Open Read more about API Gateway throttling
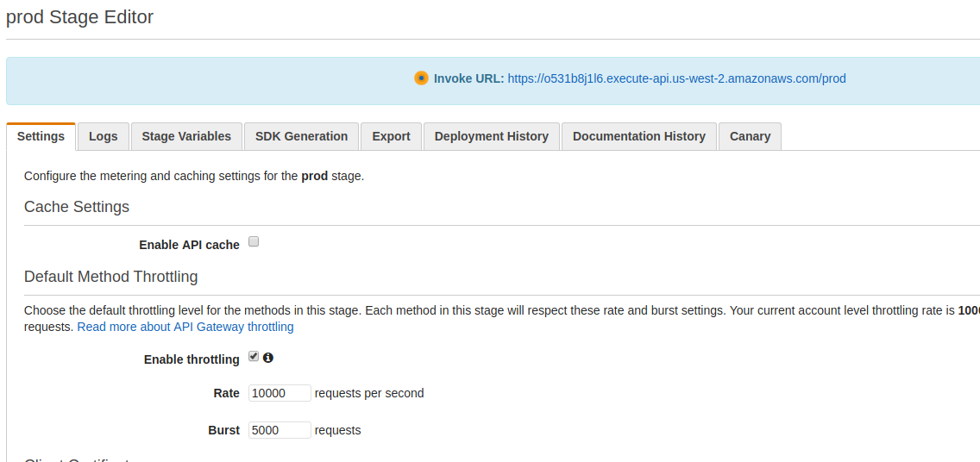Viewport: 980px width, 462px height. pos(185,327)
